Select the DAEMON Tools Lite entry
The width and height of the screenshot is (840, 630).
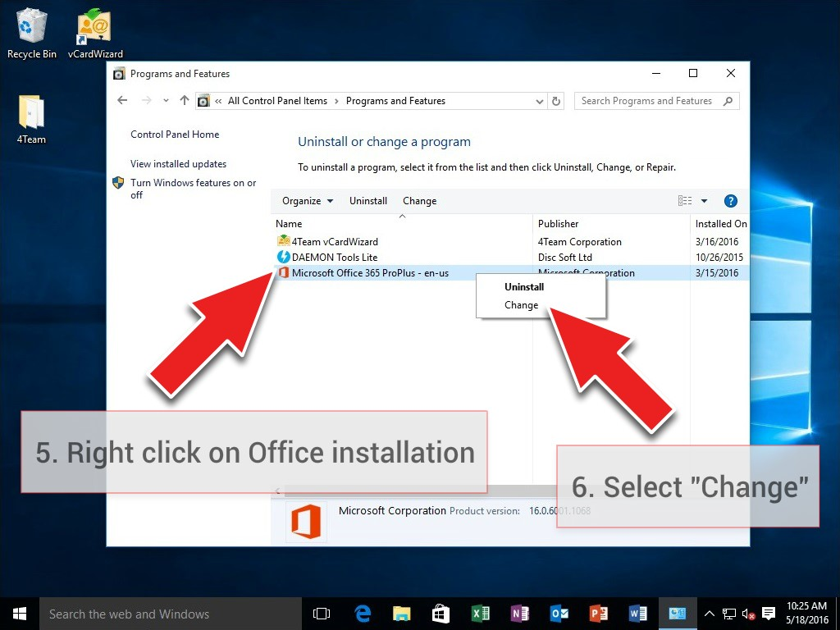pos(335,258)
